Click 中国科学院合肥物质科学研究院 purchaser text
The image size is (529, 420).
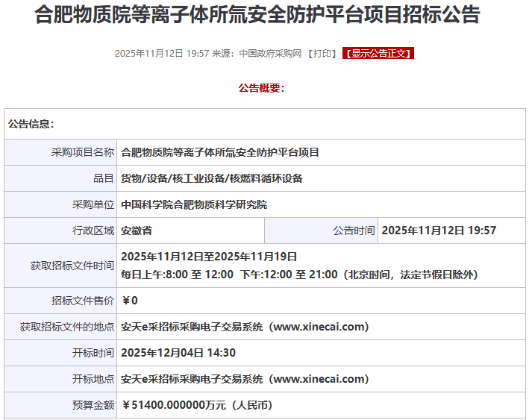(194, 204)
